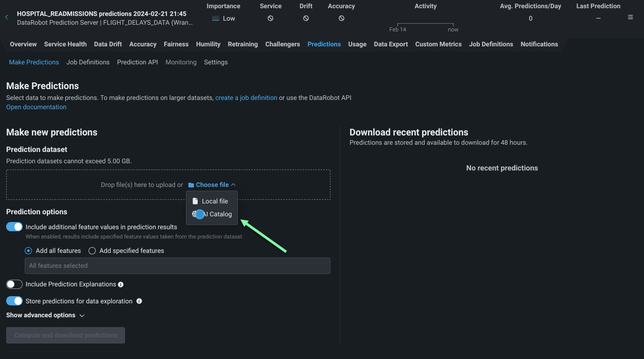This screenshot has height=359, width=644.
Task: Open the create a job definition link
Action: [x=246, y=98]
